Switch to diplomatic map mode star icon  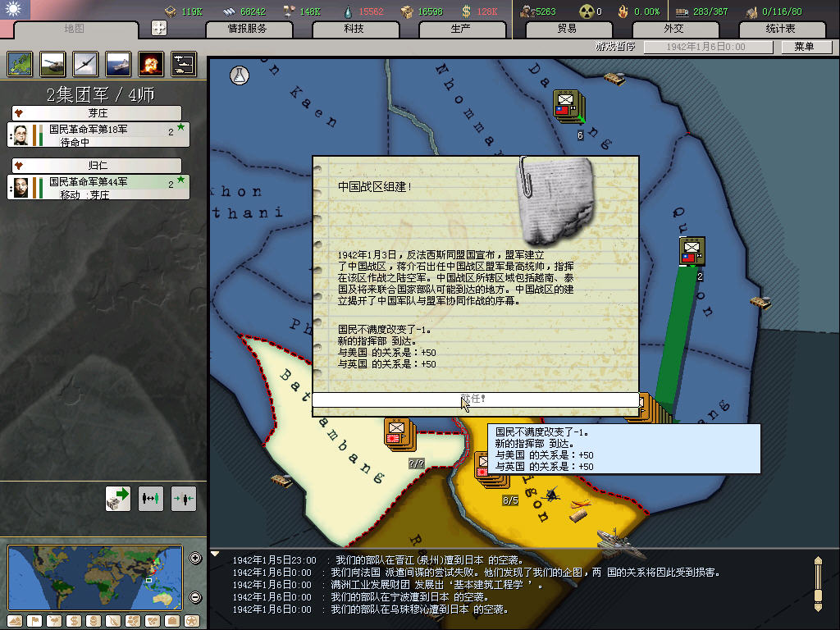click(x=192, y=621)
